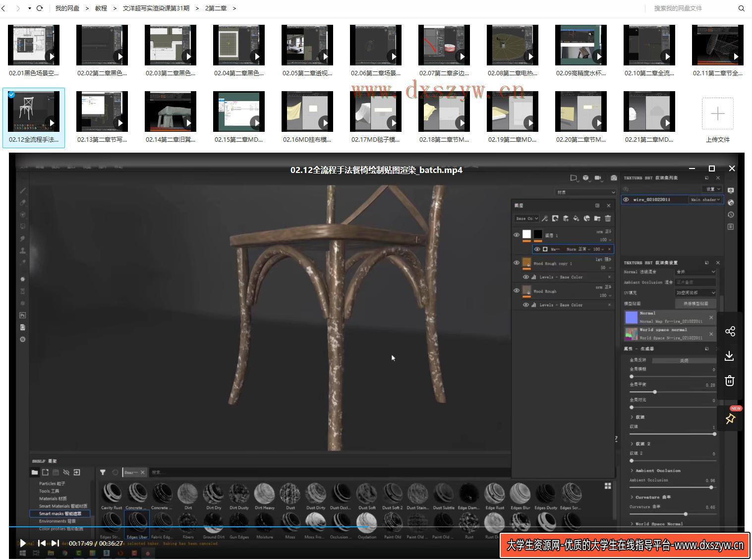752x560 pixels.
Task: Open the 材质 dropdown above the viewport
Action: click(x=585, y=192)
